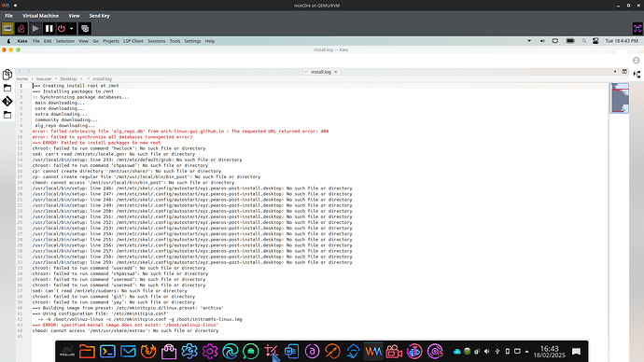Open the Send Key menu
Image resolution: width=644 pixels, height=362 pixels.
point(99,16)
